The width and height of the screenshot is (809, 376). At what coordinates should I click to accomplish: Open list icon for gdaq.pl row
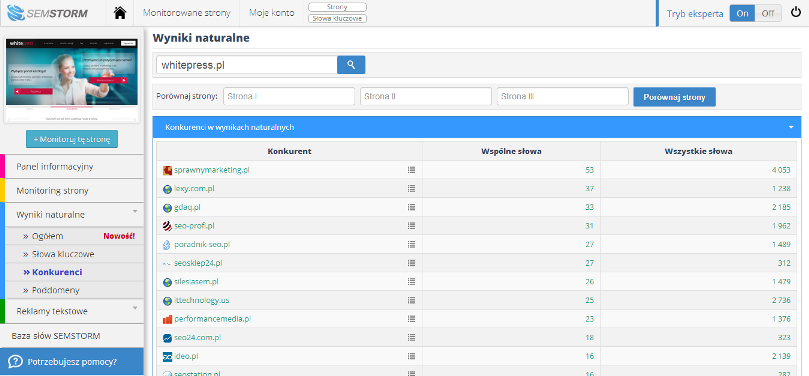click(411, 207)
